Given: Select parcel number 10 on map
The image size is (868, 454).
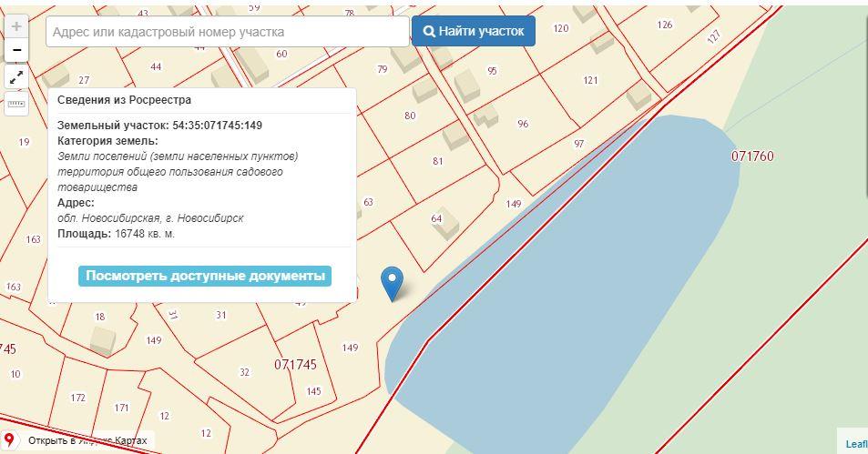Looking at the screenshot, I should tap(15, 374).
